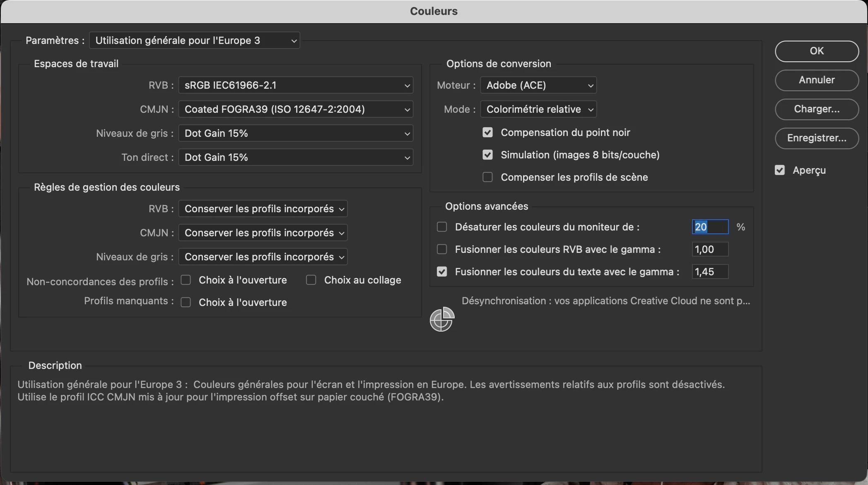Open the Mode Colorimétrie relative dropdown
This screenshot has height=485, width=868.
(538, 109)
